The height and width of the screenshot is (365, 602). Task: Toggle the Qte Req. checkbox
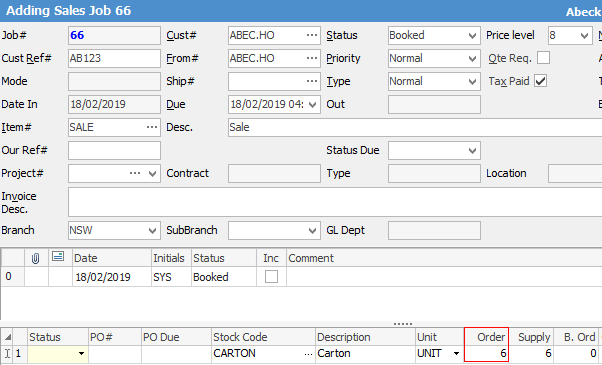(543, 58)
